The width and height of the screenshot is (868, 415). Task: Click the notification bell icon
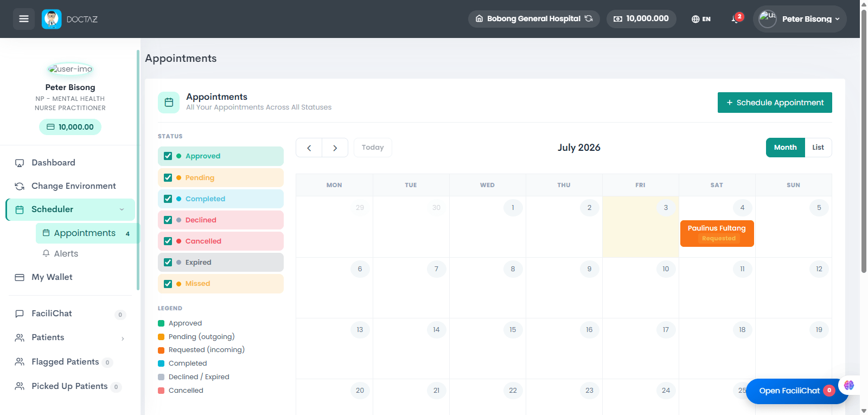click(x=735, y=19)
